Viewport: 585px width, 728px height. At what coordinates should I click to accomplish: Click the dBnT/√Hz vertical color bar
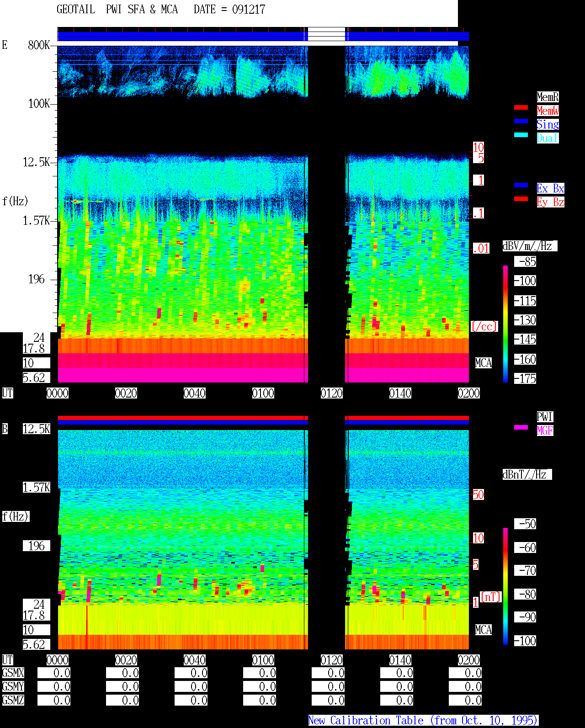click(505, 586)
